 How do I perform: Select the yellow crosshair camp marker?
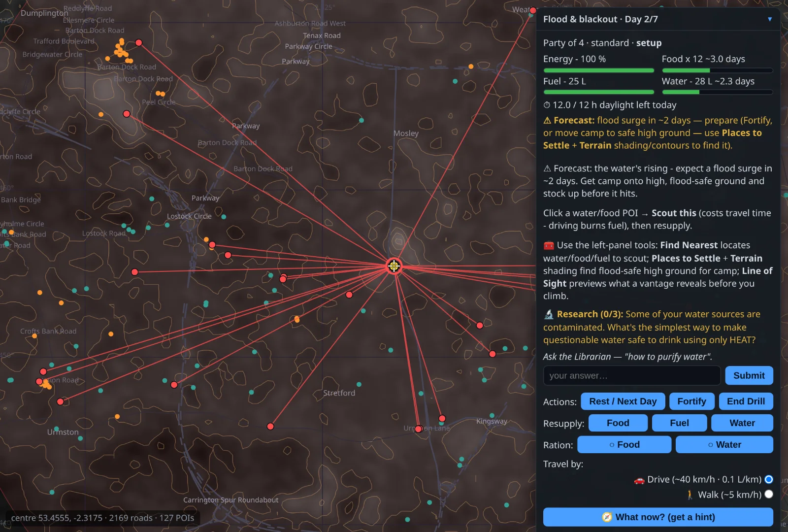(394, 266)
